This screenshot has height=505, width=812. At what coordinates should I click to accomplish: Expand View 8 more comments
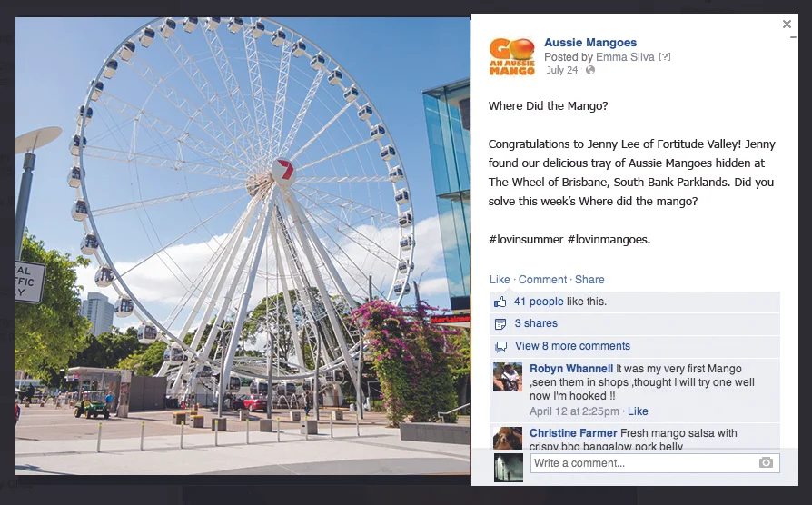tap(572, 346)
